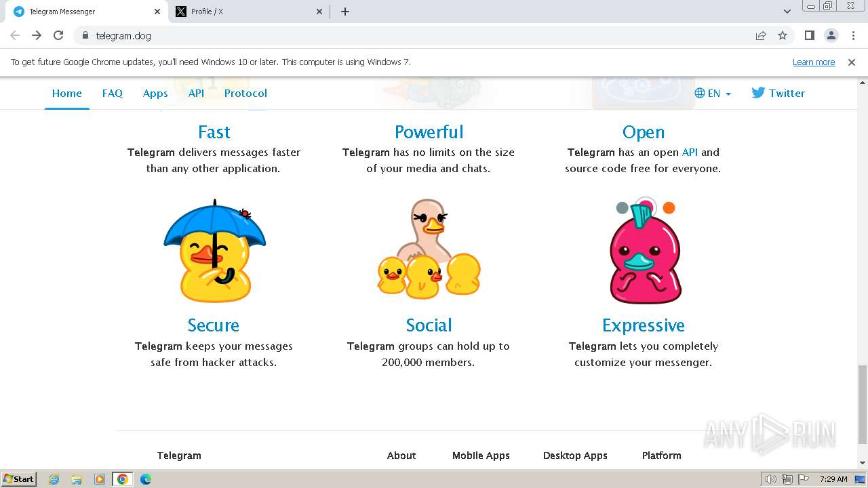Go back with the browser back arrow
Viewport: 868px width, 488px height.
(15, 35)
